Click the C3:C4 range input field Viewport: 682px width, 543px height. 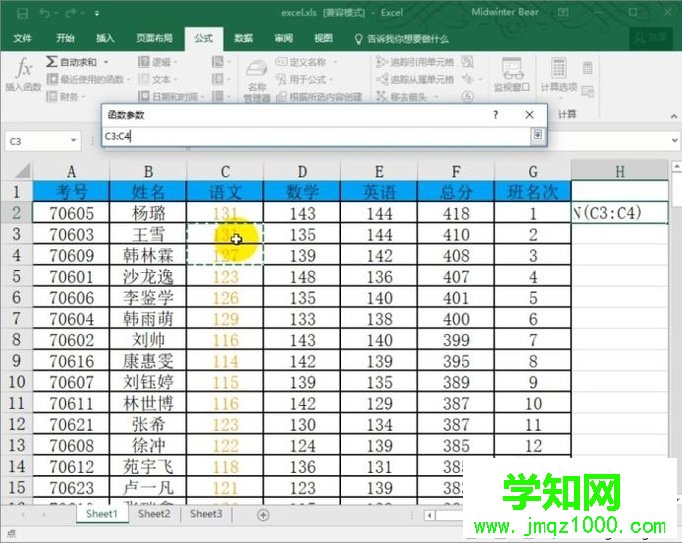[316, 136]
